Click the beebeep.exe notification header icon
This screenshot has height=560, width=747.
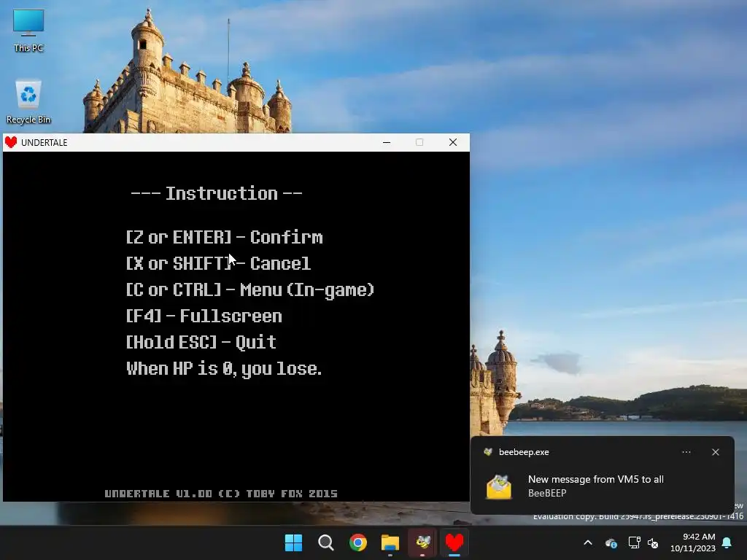click(488, 452)
